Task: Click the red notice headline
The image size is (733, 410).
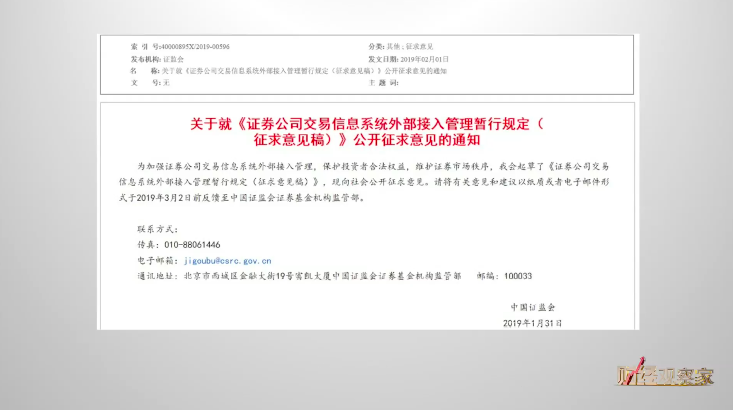Action: coord(367,132)
